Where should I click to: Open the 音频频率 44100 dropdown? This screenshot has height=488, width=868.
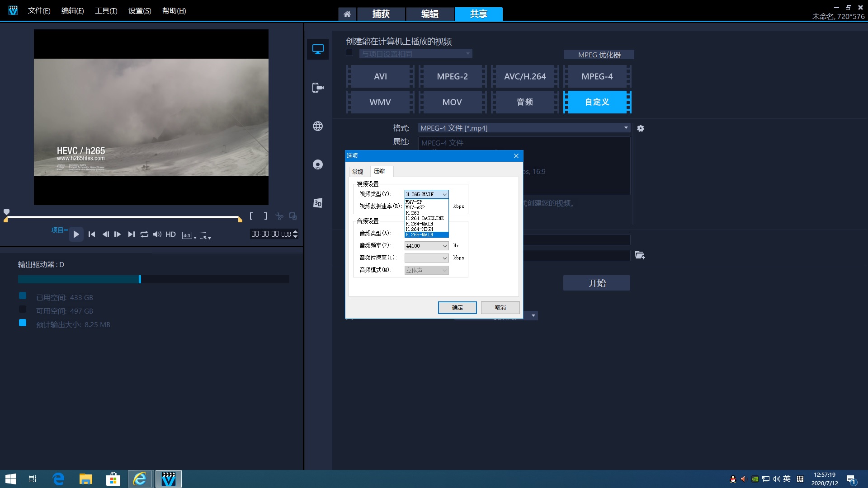pos(426,246)
